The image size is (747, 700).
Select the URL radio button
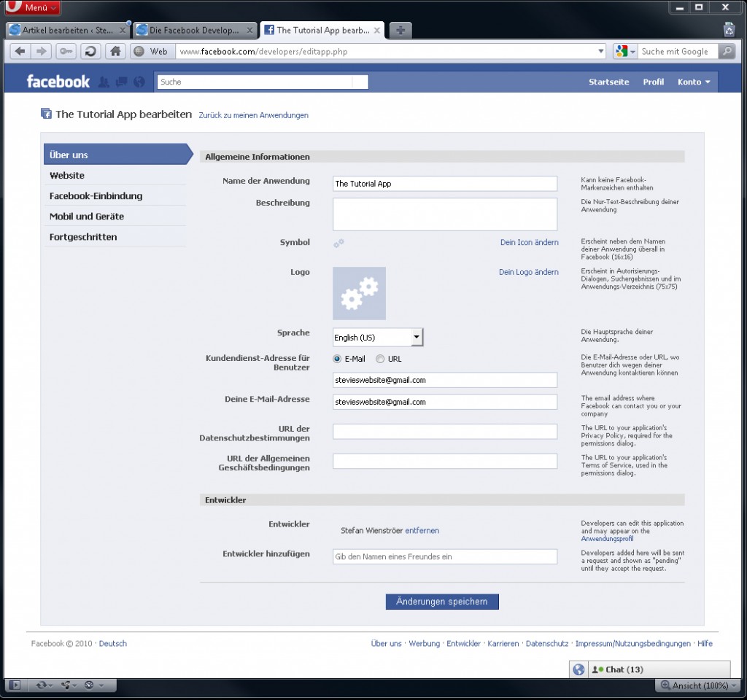(379, 359)
